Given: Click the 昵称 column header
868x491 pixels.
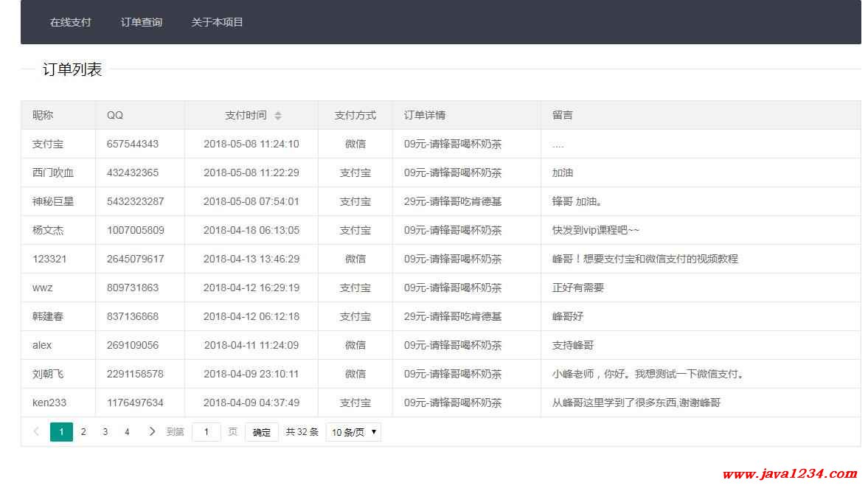Looking at the screenshot, I should tap(43, 115).
